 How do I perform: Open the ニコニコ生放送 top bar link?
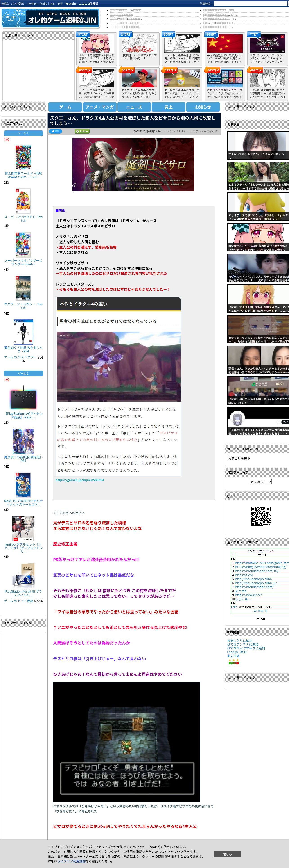[88, 4]
